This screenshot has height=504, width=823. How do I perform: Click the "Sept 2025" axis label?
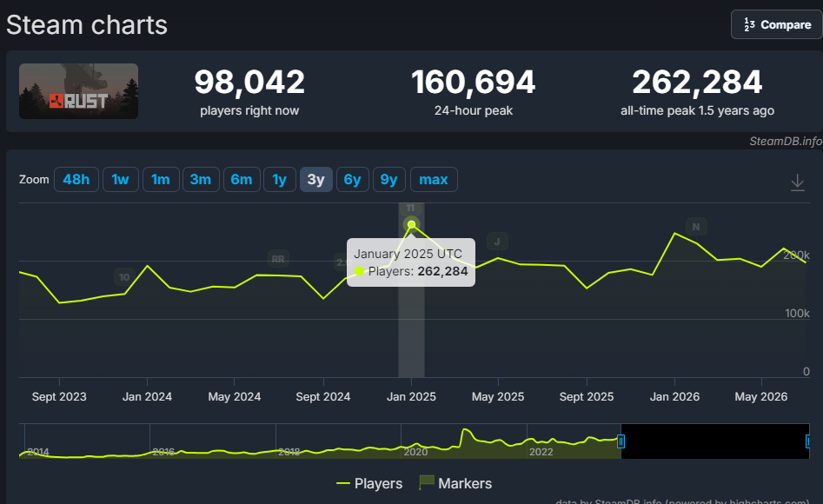(x=587, y=396)
